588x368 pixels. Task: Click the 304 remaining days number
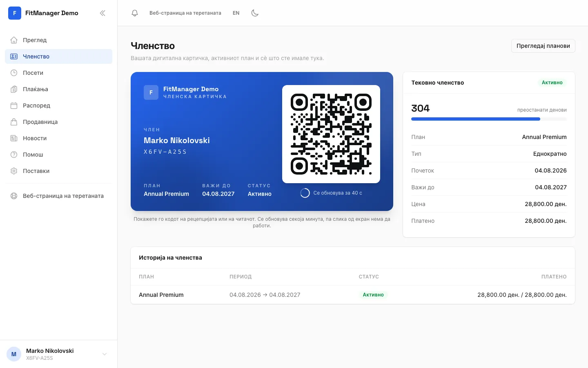[421, 108]
